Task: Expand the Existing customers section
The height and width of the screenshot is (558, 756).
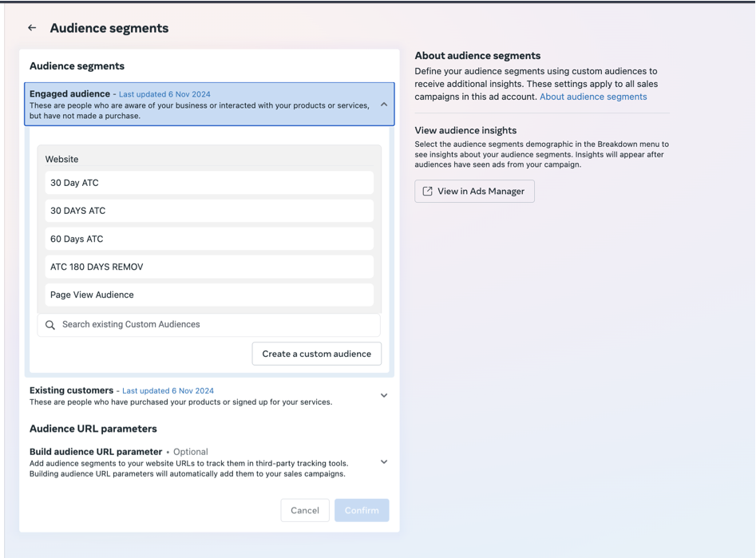Action: click(x=384, y=395)
